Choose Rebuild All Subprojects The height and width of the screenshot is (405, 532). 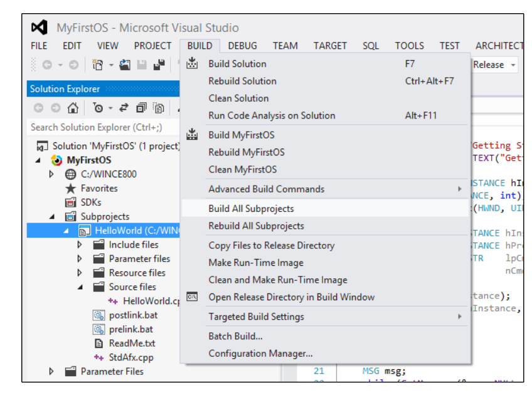tap(325, 226)
